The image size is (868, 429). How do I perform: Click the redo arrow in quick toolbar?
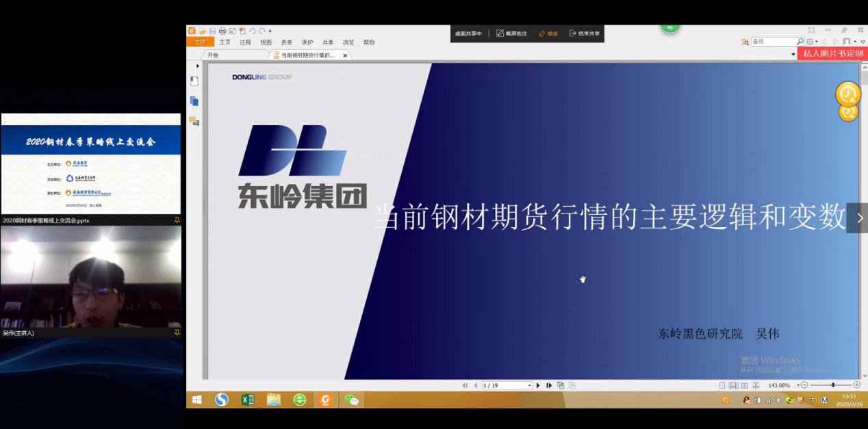point(262,31)
